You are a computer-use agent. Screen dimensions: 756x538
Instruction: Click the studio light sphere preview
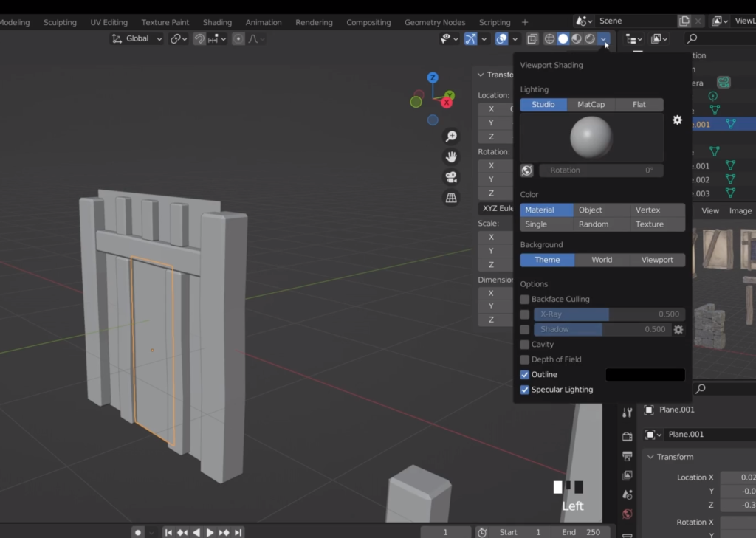591,137
